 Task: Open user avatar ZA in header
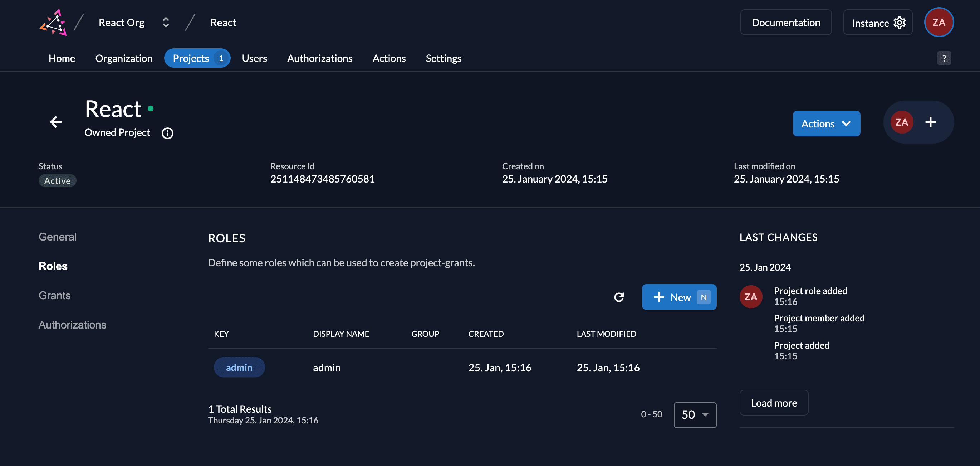coord(939,23)
